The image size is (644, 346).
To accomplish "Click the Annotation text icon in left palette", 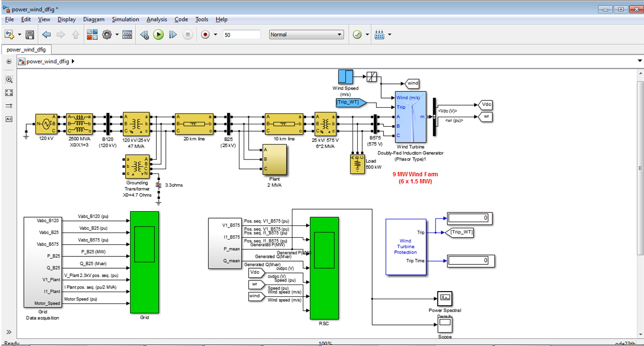I will tap(8, 119).
